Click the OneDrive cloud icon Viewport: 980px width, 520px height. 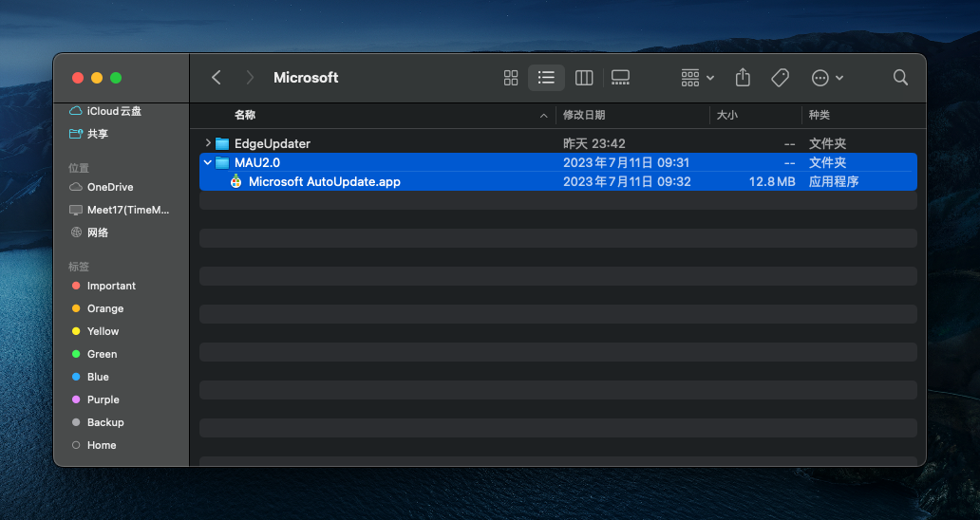tap(76, 187)
